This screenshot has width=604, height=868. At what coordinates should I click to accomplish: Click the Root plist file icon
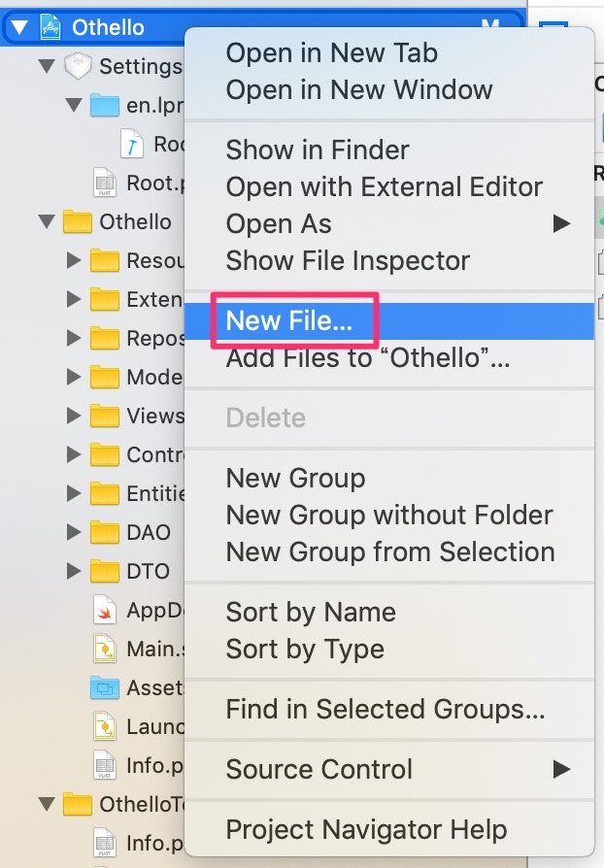pos(104,183)
